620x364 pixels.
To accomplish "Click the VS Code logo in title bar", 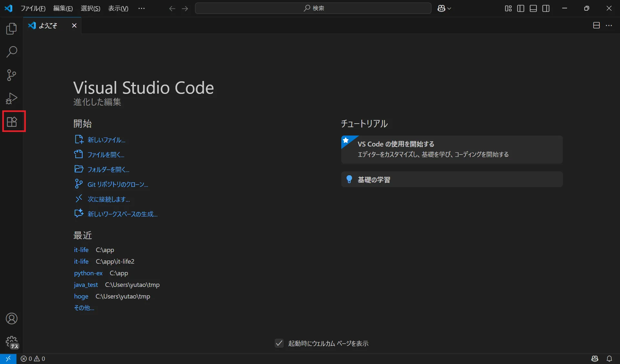I will 8,8.
